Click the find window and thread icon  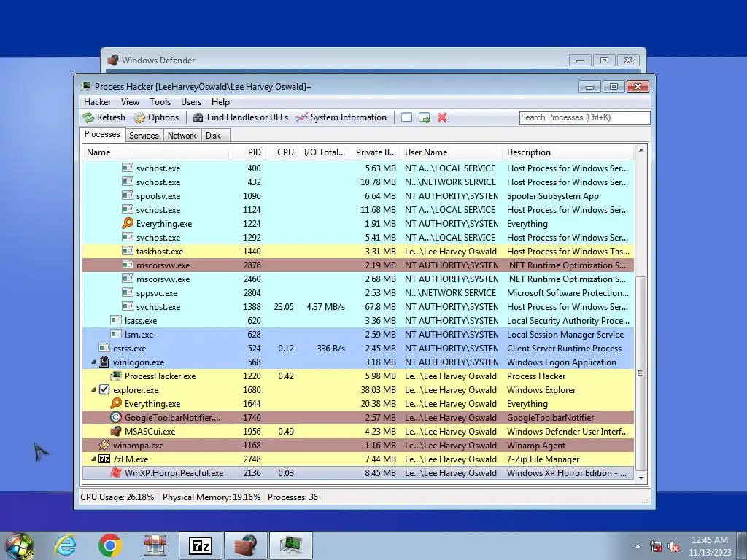[424, 117]
